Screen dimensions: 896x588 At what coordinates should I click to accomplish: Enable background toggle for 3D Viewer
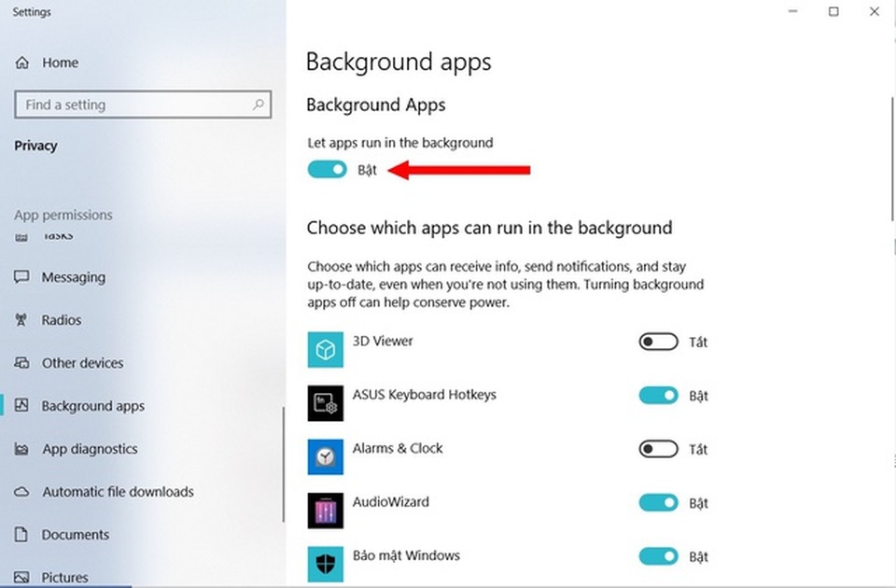point(658,342)
